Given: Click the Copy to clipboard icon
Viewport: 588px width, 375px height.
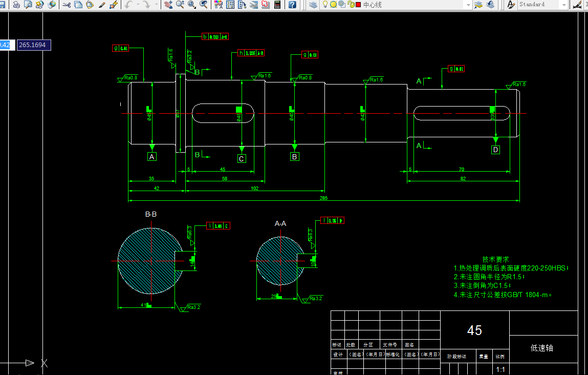Looking at the screenshot, I should pos(78,5).
